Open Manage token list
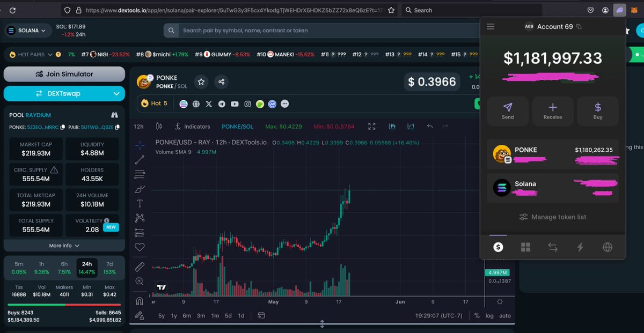Screen dimensions: 644x333 [x=553, y=217]
